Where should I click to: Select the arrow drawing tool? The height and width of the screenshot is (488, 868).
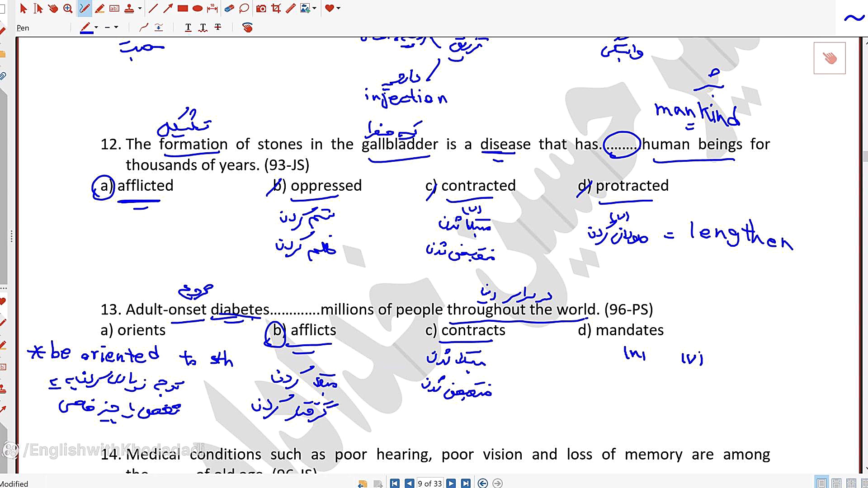168,8
